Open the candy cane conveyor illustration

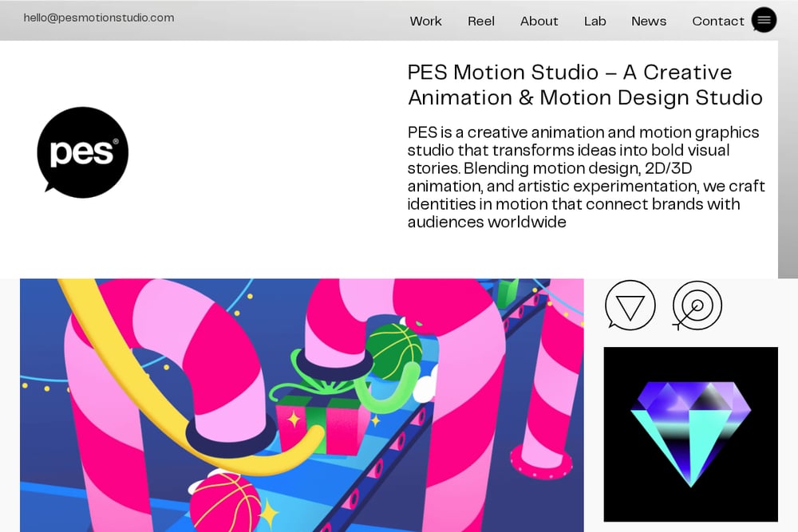(x=302, y=405)
